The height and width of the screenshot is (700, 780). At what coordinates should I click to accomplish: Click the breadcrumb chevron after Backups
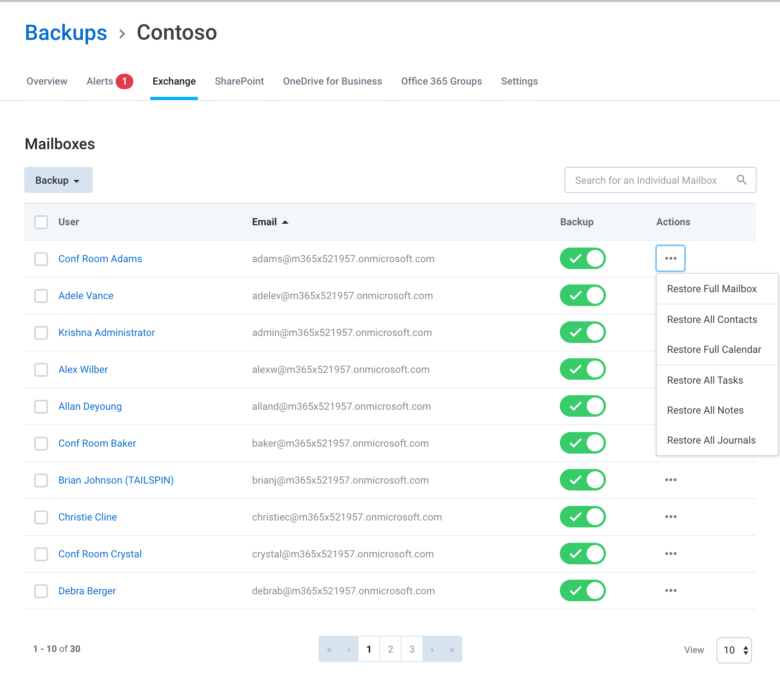tap(122, 33)
